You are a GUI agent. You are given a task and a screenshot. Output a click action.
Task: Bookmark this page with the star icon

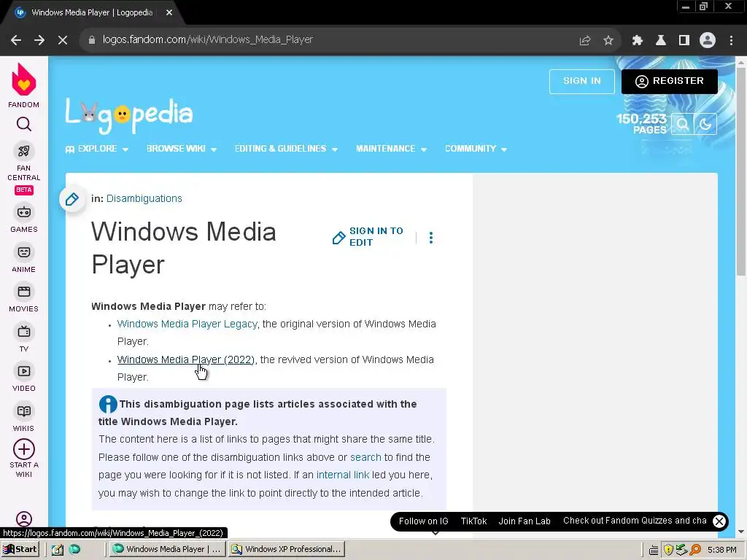click(x=608, y=41)
